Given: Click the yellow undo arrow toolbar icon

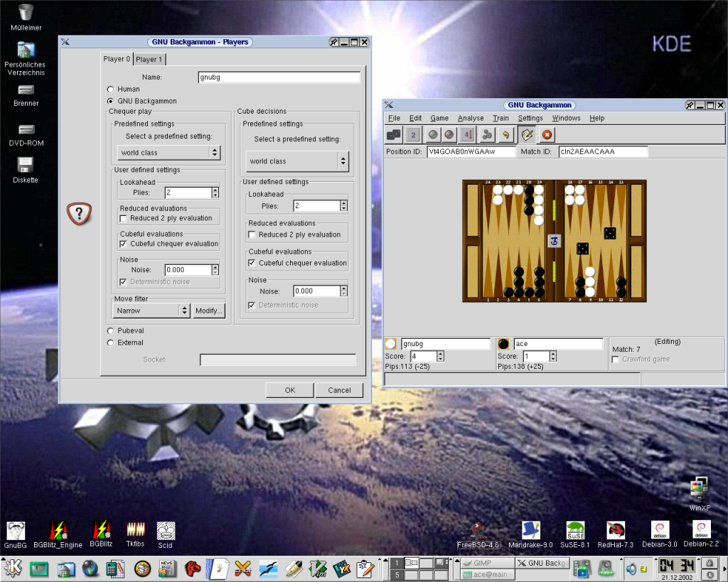Looking at the screenshot, I should (505, 134).
